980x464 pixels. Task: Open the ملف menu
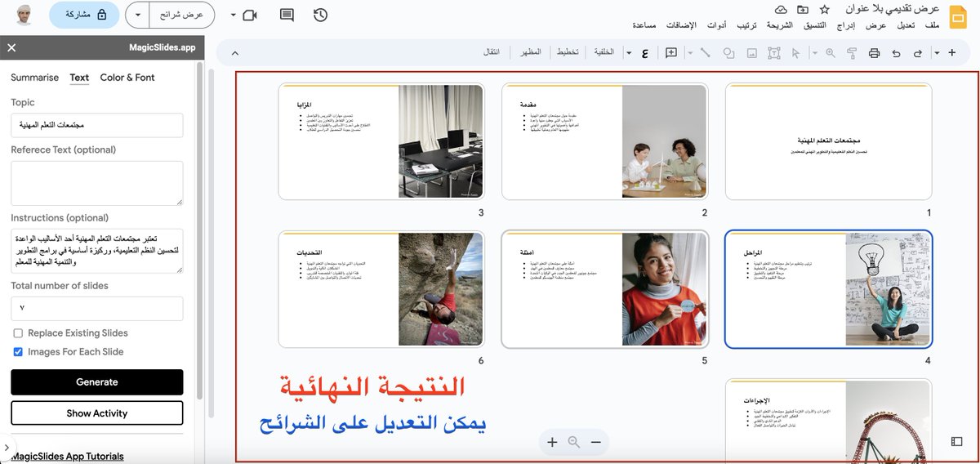coord(933,25)
